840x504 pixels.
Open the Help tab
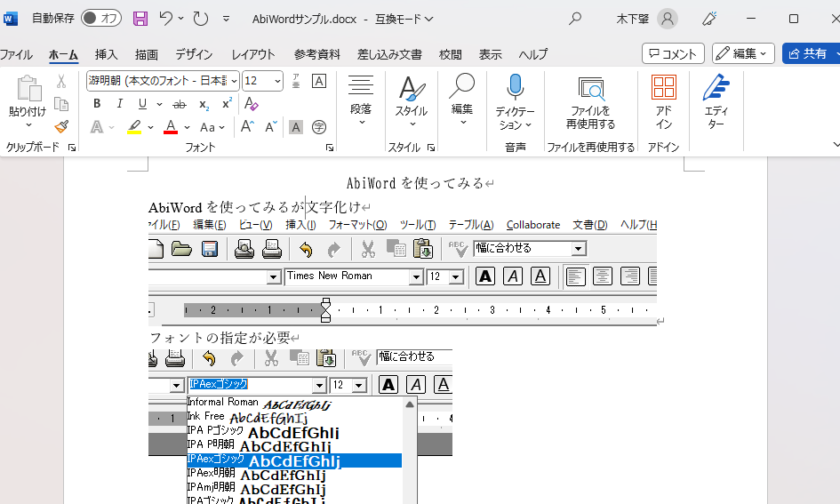pyautogui.click(x=533, y=54)
